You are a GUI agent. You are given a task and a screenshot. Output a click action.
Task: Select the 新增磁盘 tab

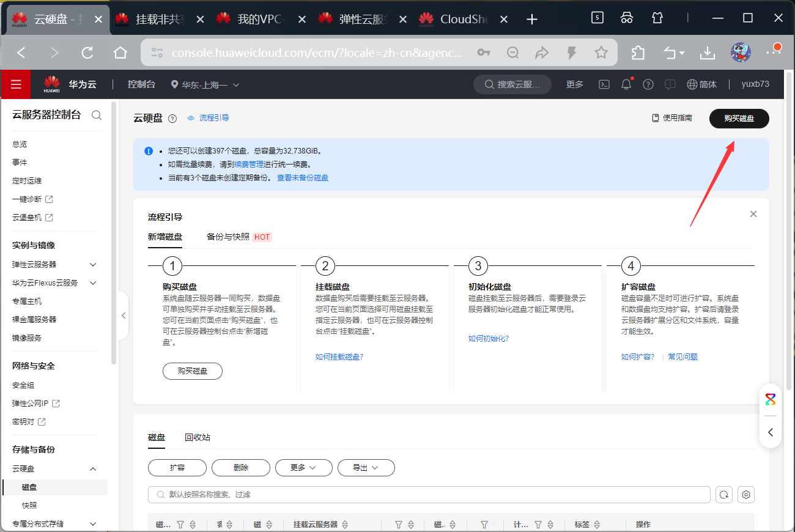point(165,237)
